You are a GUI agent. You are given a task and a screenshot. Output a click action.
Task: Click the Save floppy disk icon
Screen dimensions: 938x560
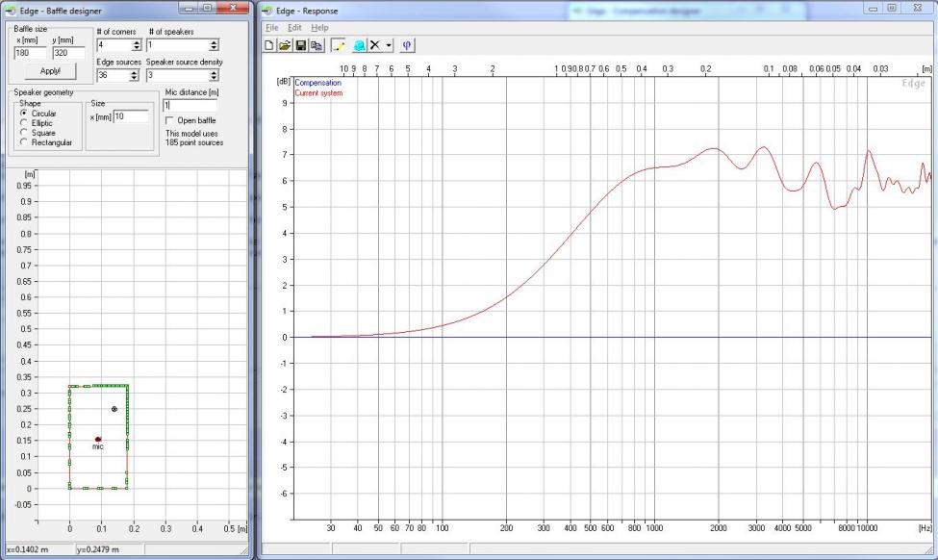301,45
